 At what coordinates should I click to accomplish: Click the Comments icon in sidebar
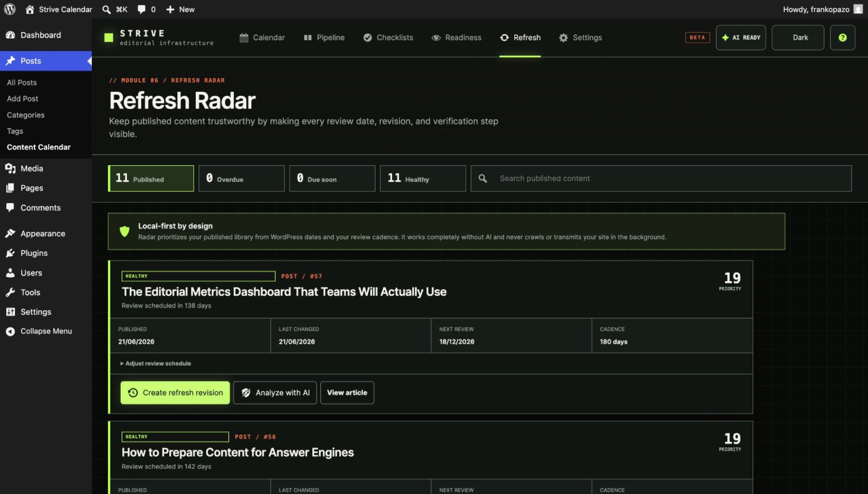point(10,207)
